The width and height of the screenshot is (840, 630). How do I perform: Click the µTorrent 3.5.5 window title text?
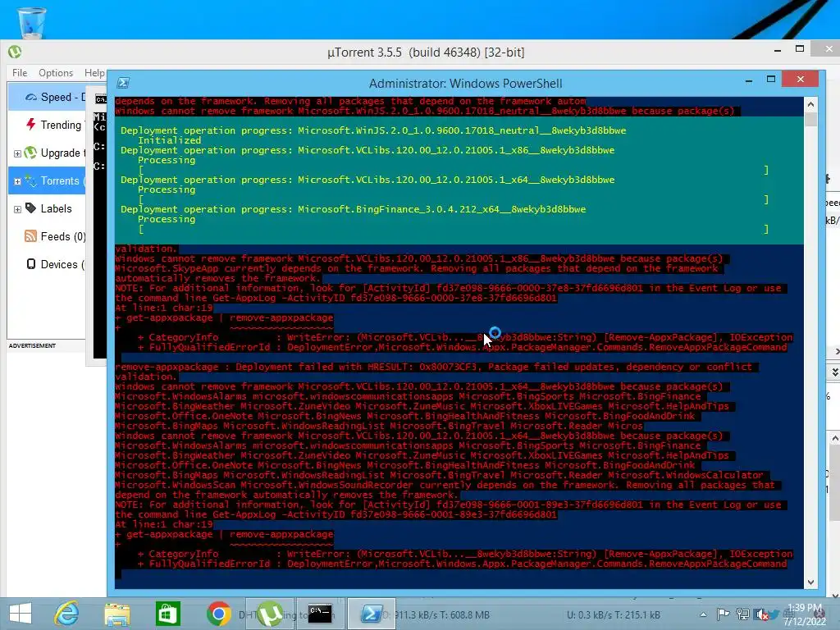click(x=426, y=52)
